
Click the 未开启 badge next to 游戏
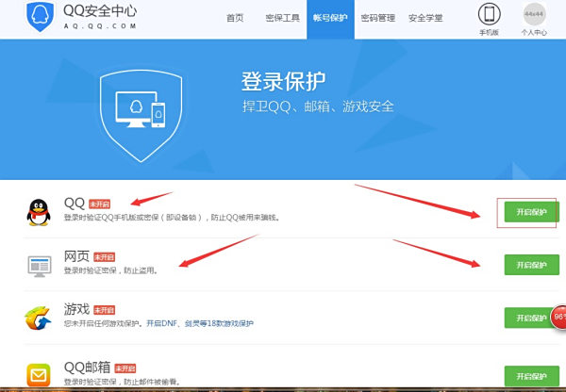point(105,310)
